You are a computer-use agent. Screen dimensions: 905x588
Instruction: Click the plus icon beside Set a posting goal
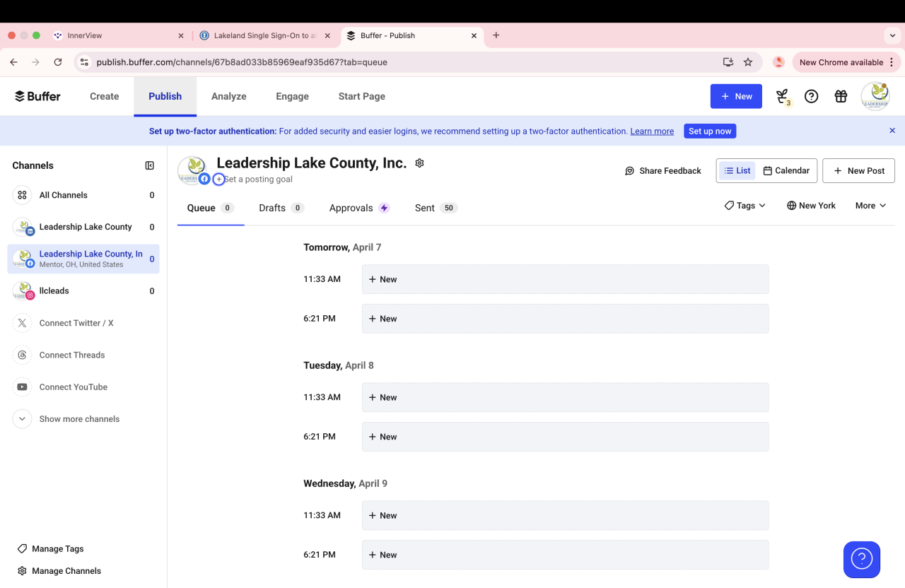pyautogui.click(x=219, y=180)
